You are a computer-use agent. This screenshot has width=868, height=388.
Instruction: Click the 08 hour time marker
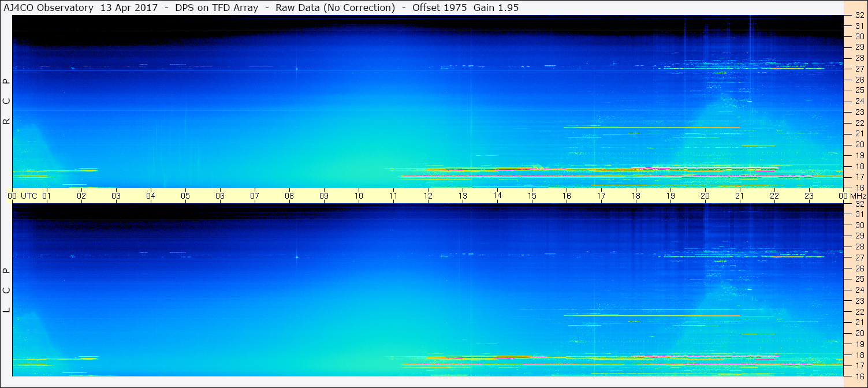click(x=289, y=196)
